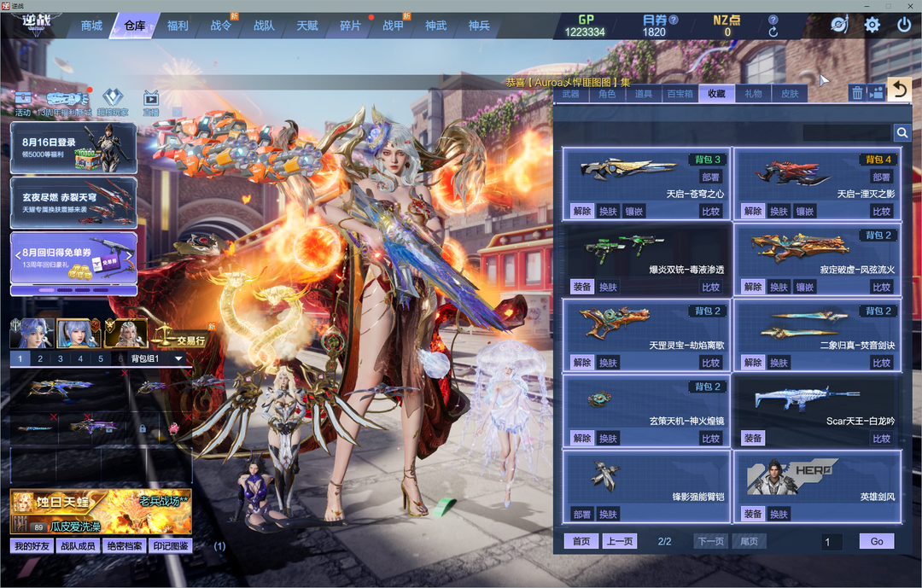Click 部署 on 天启-苍穹之心

710,177
